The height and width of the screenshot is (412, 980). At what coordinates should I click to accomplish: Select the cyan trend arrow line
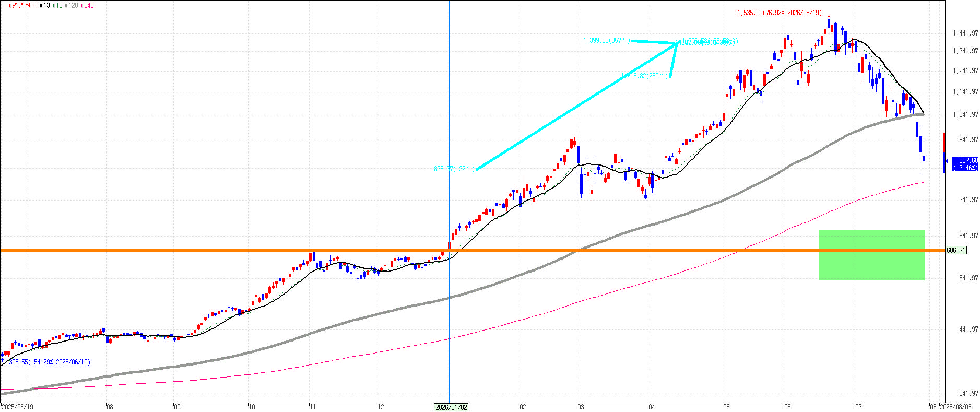tap(576, 106)
